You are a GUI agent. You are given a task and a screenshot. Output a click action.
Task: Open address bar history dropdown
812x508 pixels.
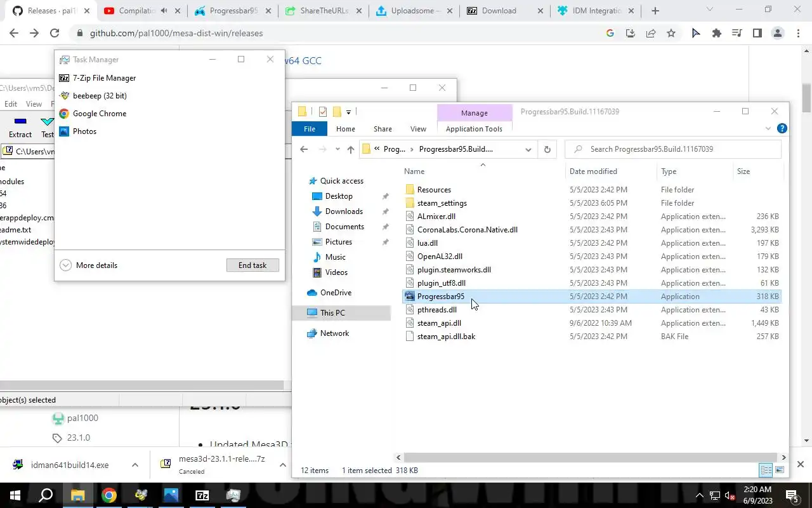[528, 149]
